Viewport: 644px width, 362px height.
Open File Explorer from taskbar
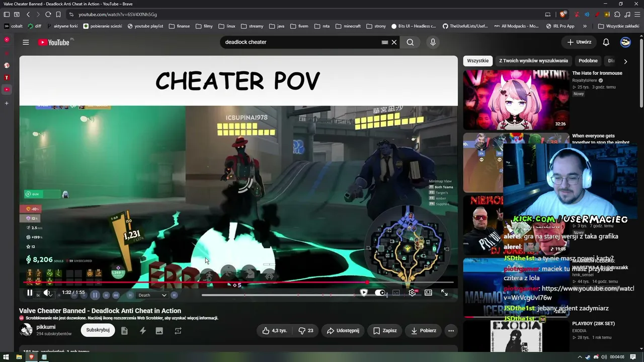click(x=19, y=357)
